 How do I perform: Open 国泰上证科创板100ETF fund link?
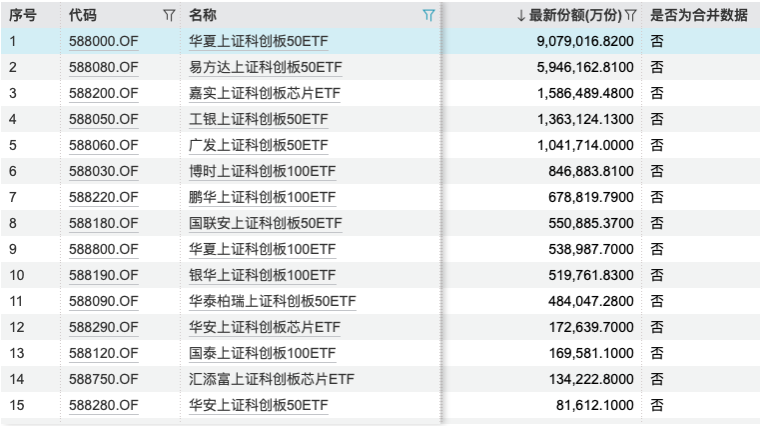coord(262,353)
